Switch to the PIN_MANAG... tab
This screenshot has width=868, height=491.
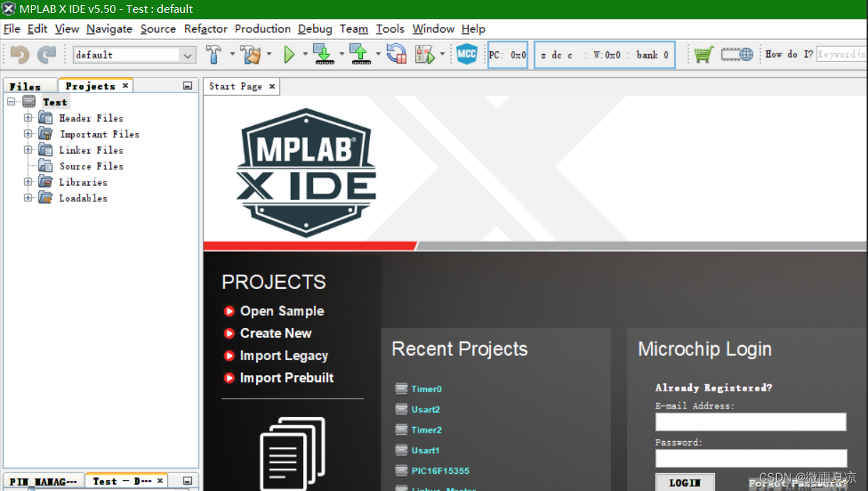pos(43,481)
